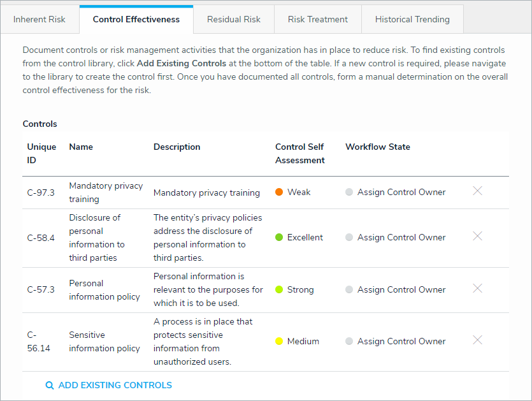532x401 pixels.
Task: Click Assign Control Owner for Sensitive information policy
Action: tap(401, 341)
